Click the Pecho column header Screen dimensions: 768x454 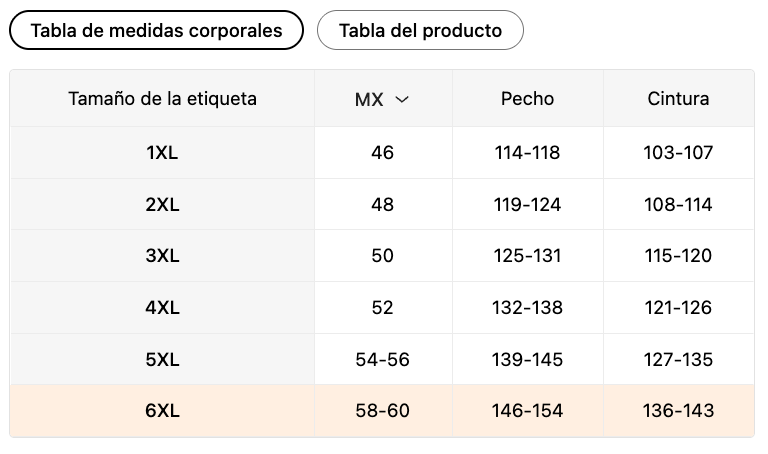pos(527,98)
